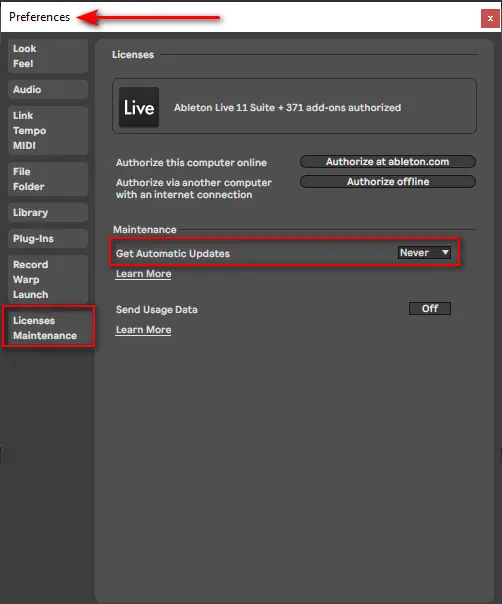This screenshot has width=502, height=604.
Task: Click the Ableton Live logo icon
Action: 139,107
